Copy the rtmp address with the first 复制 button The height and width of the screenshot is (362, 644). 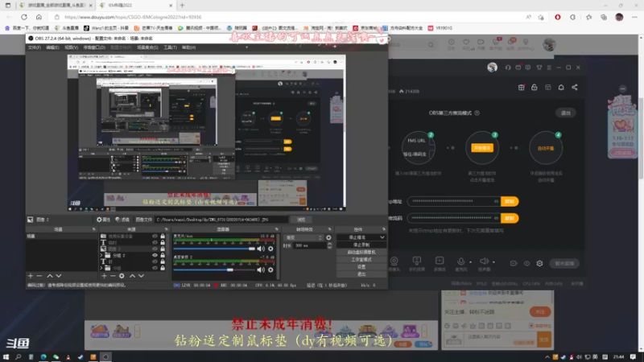510,202
